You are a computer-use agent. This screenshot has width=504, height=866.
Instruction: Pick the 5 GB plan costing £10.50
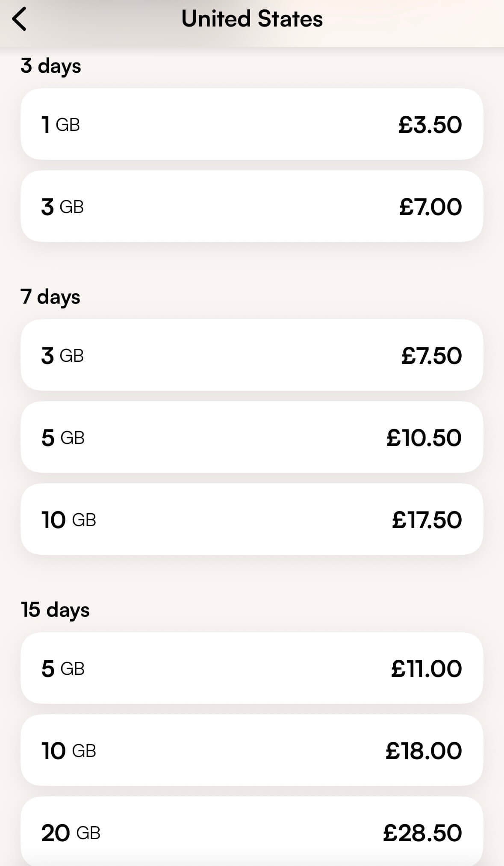[251, 437]
